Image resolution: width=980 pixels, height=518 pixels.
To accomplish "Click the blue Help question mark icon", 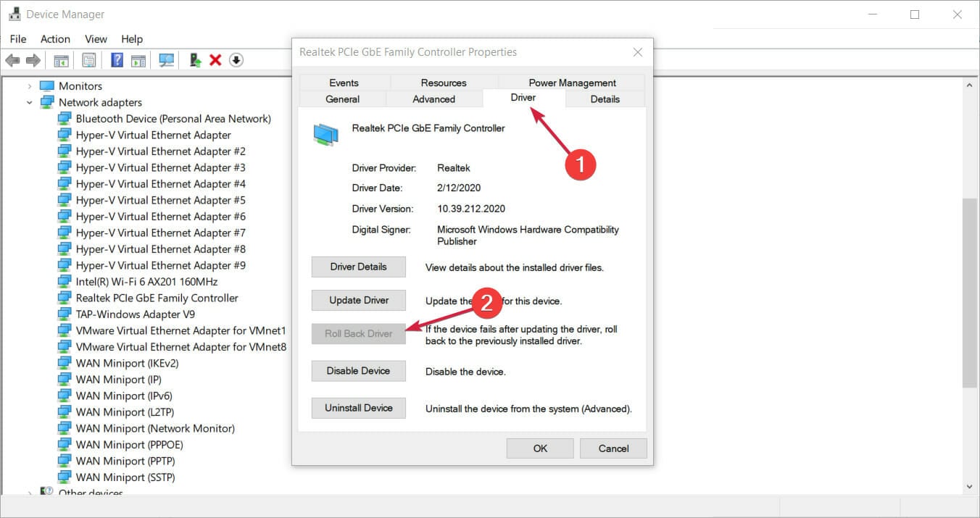I will coord(117,60).
